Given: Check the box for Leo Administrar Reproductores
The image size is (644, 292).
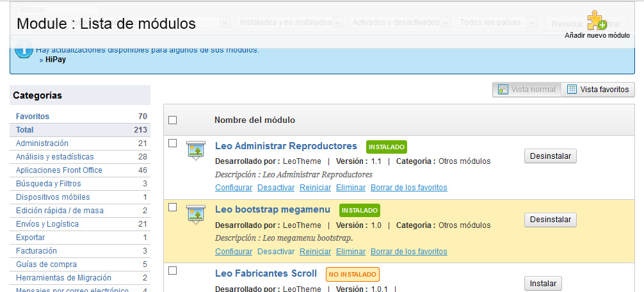Looking at the screenshot, I should (173, 143).
